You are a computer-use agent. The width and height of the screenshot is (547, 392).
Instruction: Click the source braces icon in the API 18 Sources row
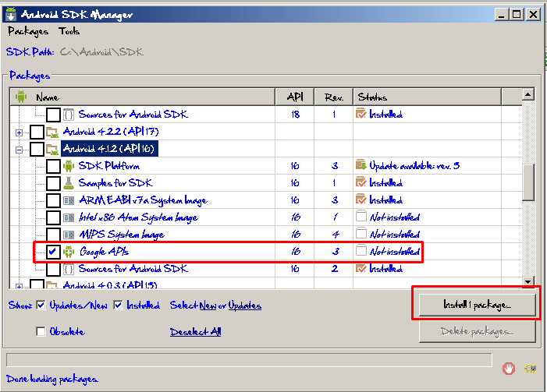click(69, 115)
